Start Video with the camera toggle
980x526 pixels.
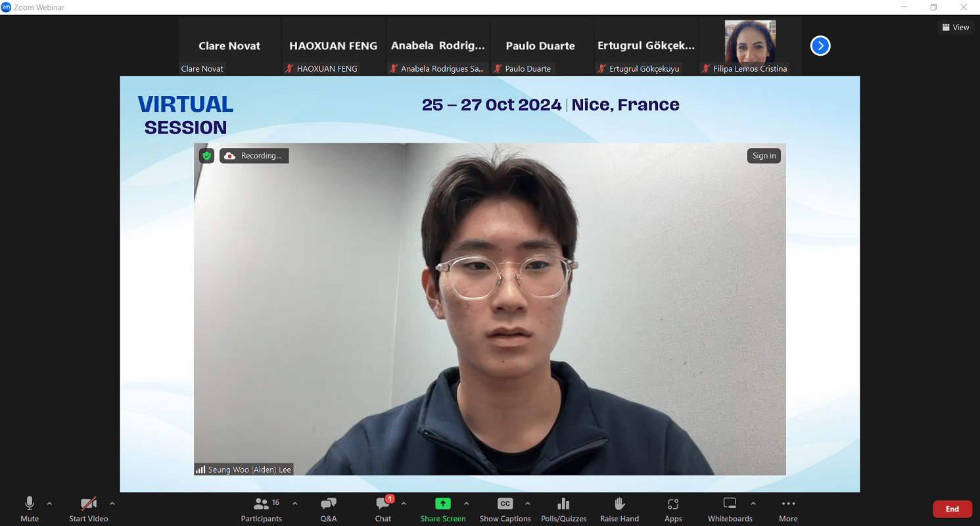coord(89,509)
